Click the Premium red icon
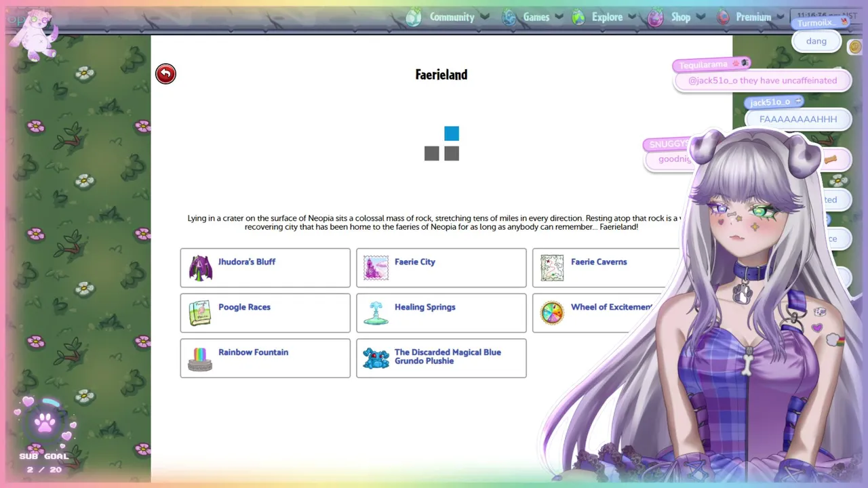Image resolution: width=868 pixels, height=488 pixels. 724,17
